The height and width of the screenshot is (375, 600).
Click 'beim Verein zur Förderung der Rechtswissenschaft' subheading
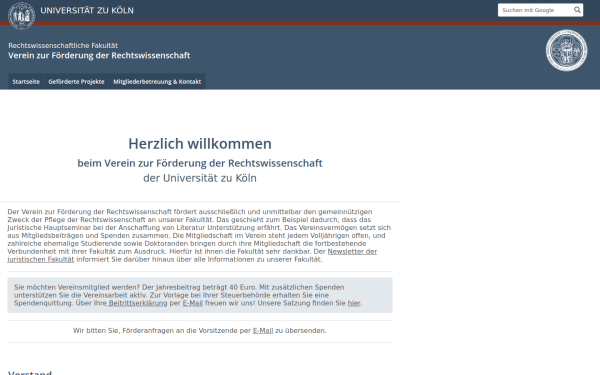200,163
